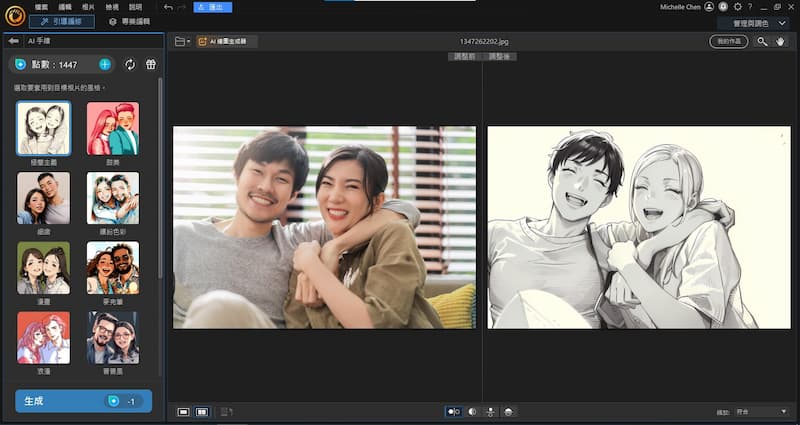Switch to single image viewer mode
The width and height of the screenshot is (800, 425).
point(183,411)
